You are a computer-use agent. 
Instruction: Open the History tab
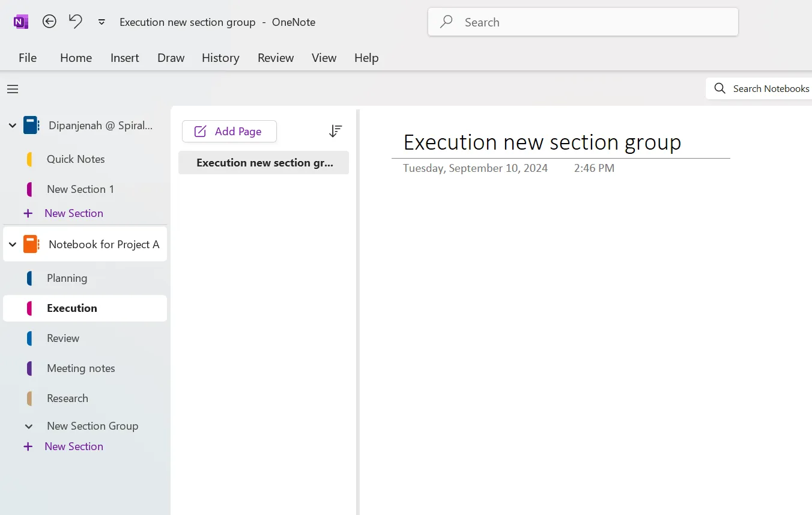tap(220, 58)
